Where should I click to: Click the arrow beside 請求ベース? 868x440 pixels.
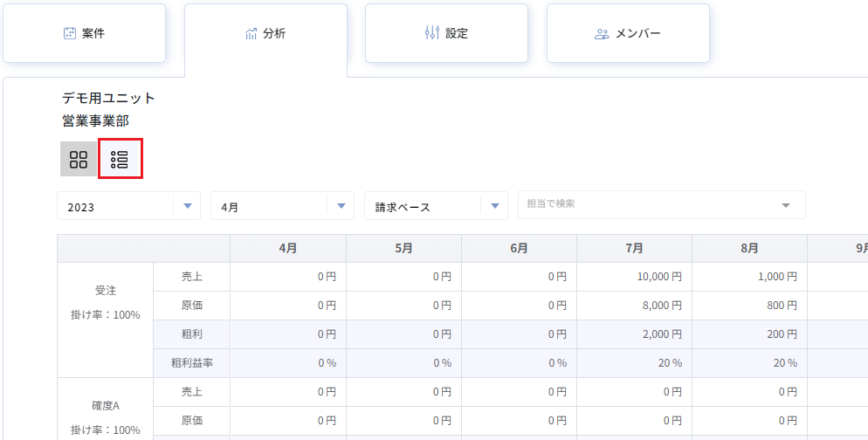coord(495,206)
